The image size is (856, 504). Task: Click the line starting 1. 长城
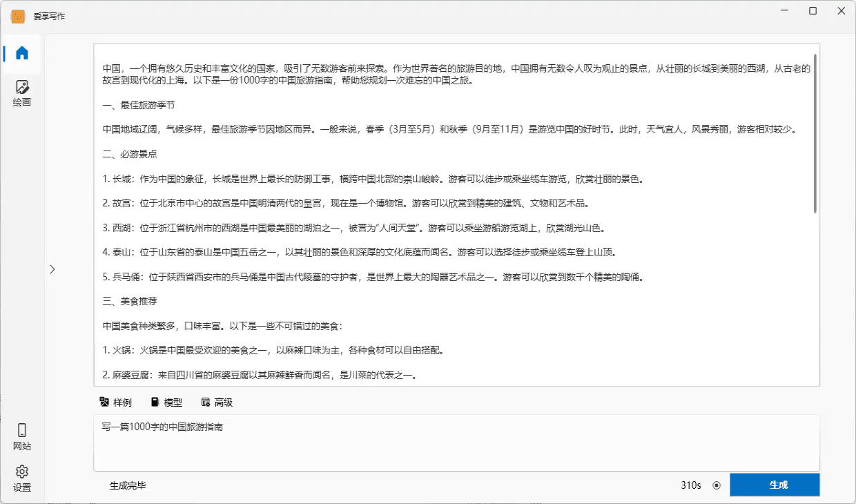point(373,179)
